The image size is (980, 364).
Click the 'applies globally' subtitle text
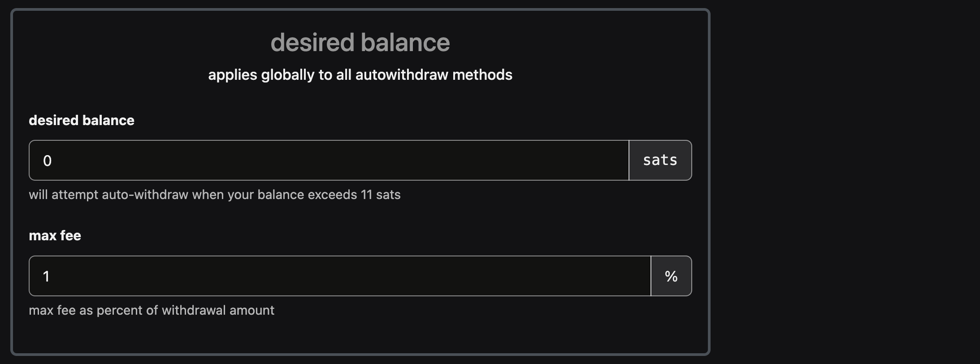[360, 75]
